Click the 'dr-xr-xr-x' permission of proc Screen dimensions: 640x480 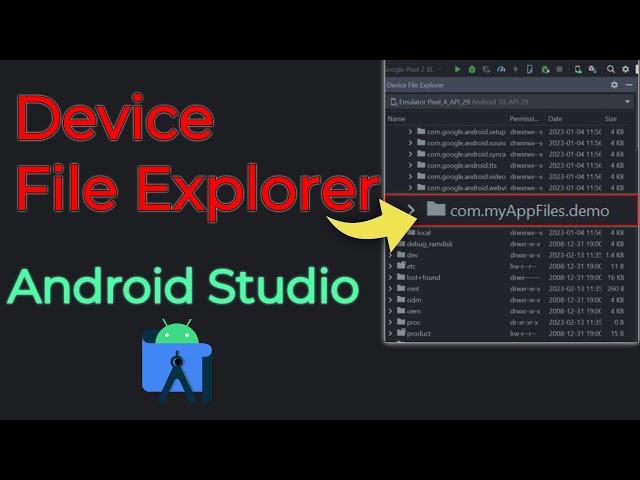(x=524, y=322)
